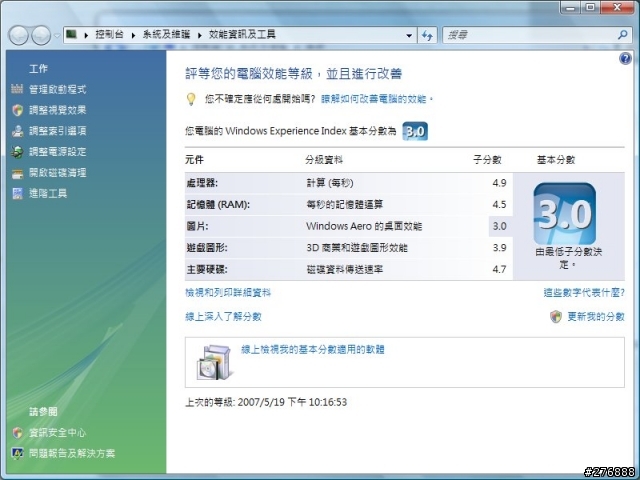Maximize the window

589,7
